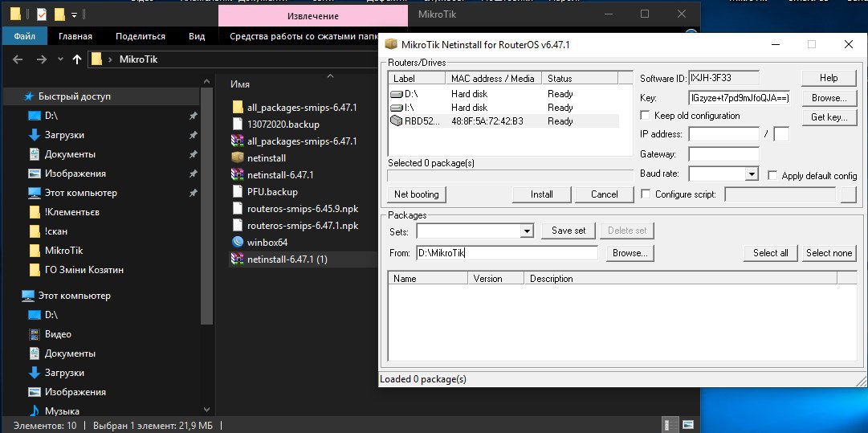Click the Изображения icon under Quick access

click(35, 174)
